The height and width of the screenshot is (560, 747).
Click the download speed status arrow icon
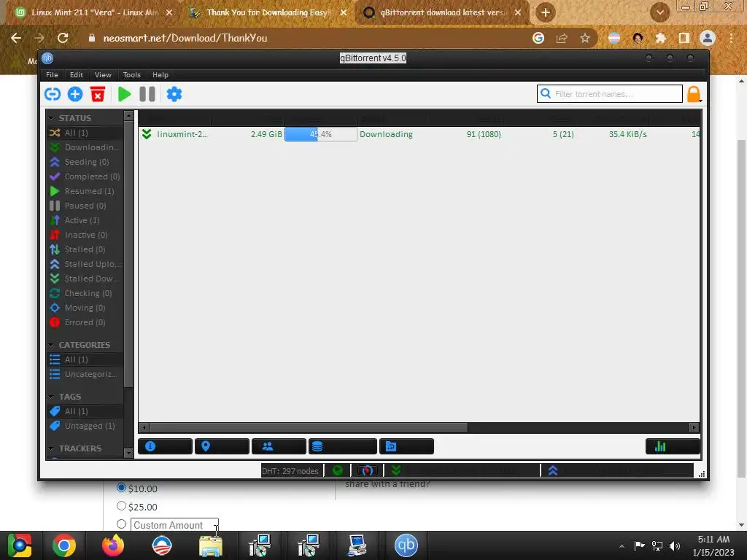396,470
